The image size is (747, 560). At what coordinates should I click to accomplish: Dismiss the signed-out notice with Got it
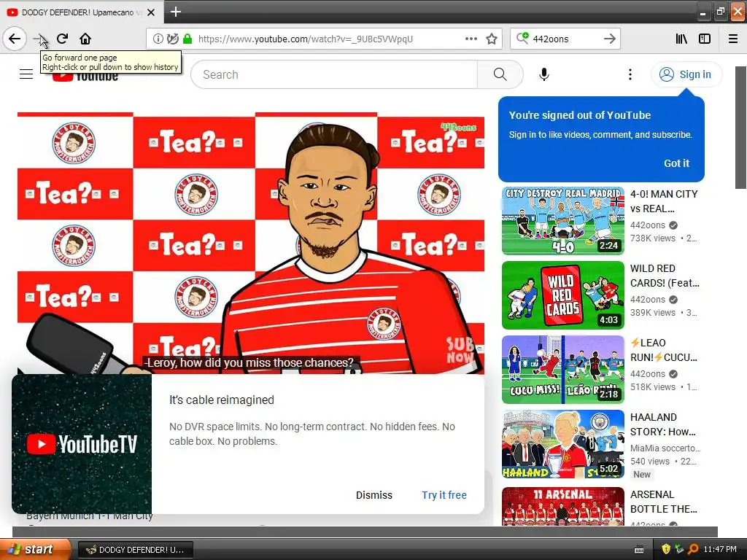(676, 163)
